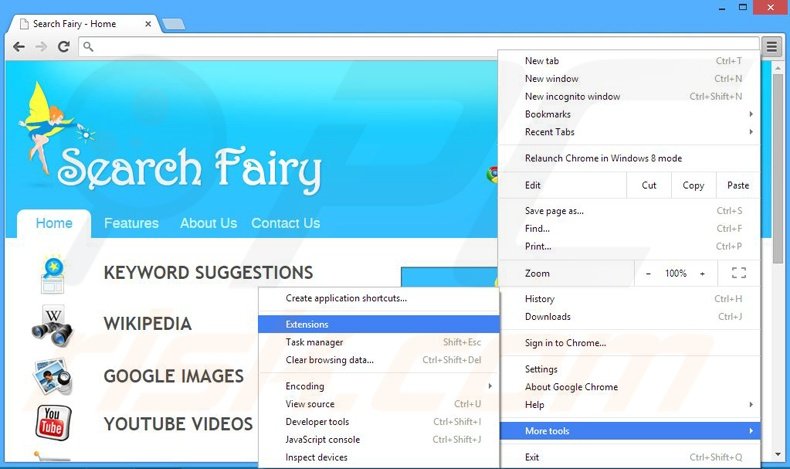Click the 100% zoom level value

coord(676,274)
